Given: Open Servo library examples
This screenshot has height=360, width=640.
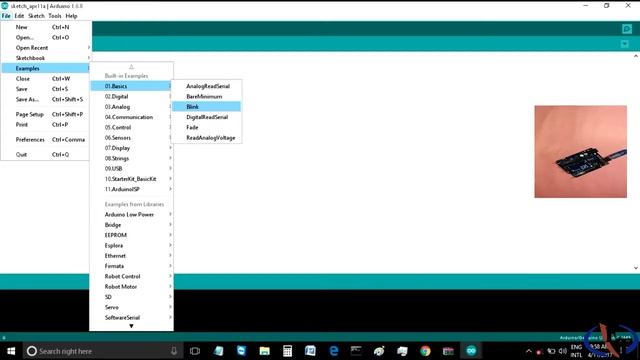Looking at the screenshot, I should (131, 307).
